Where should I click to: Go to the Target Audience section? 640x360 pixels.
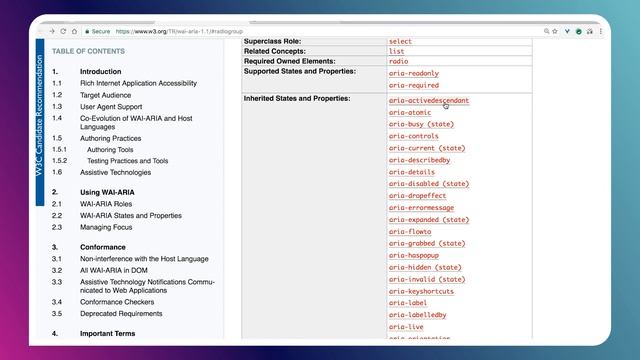coord(105,95)
